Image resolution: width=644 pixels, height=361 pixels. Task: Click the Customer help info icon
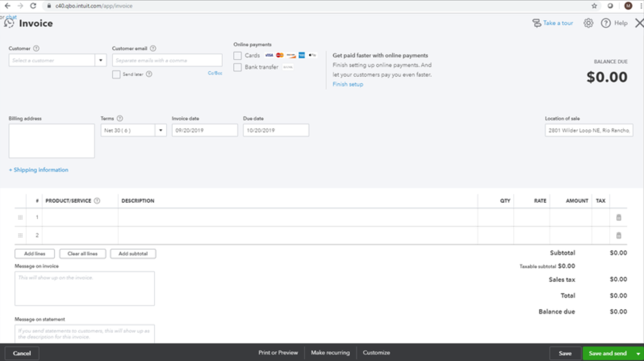click(36, 48)
